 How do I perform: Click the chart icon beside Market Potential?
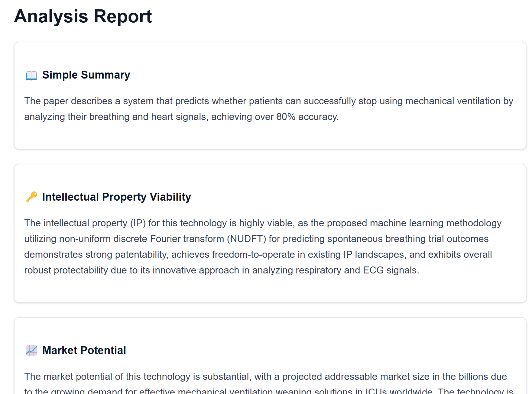31,350
